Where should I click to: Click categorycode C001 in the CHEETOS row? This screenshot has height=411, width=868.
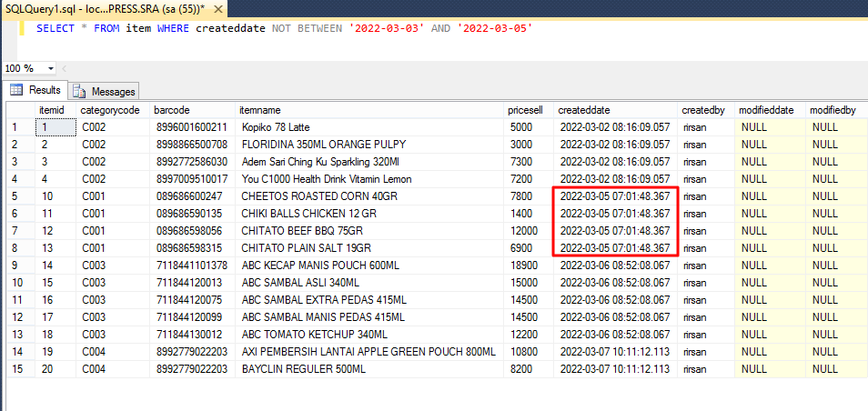click(x=113, y=196)
